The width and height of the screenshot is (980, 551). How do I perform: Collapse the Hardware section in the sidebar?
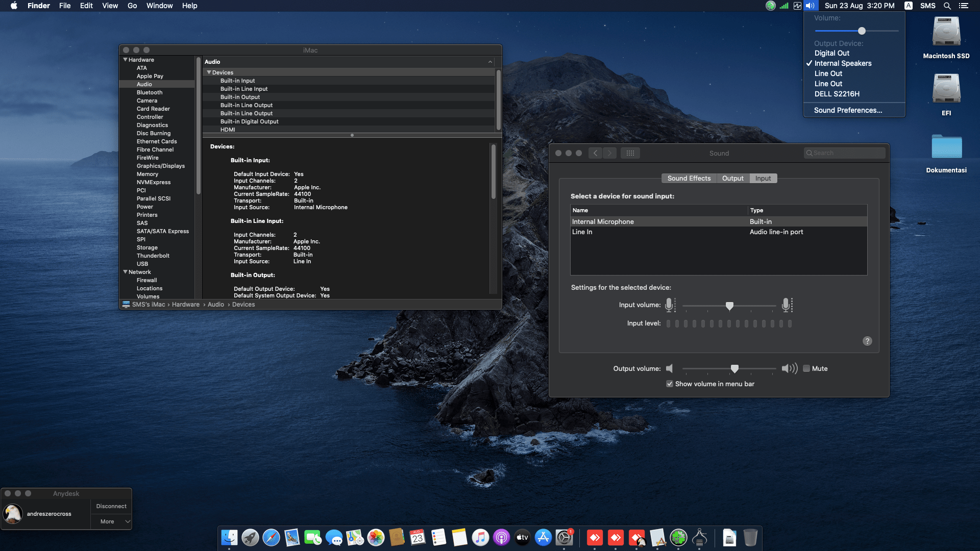125,60
